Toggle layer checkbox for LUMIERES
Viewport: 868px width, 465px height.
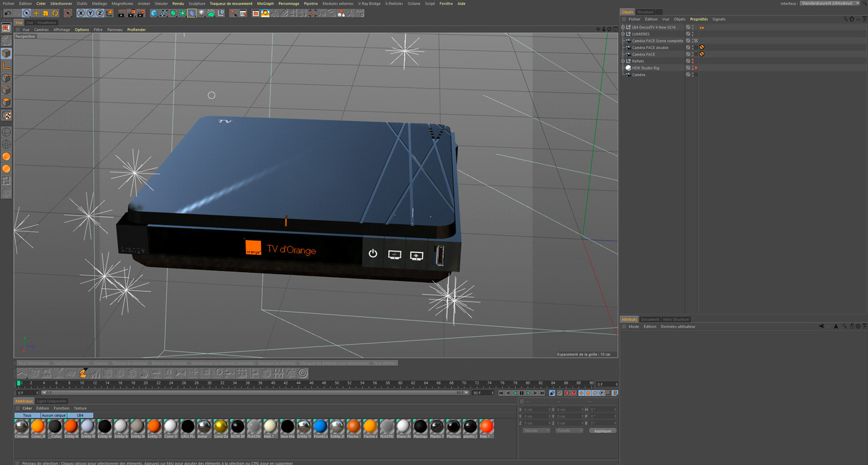pyautogui.click(x=688, y=34)
